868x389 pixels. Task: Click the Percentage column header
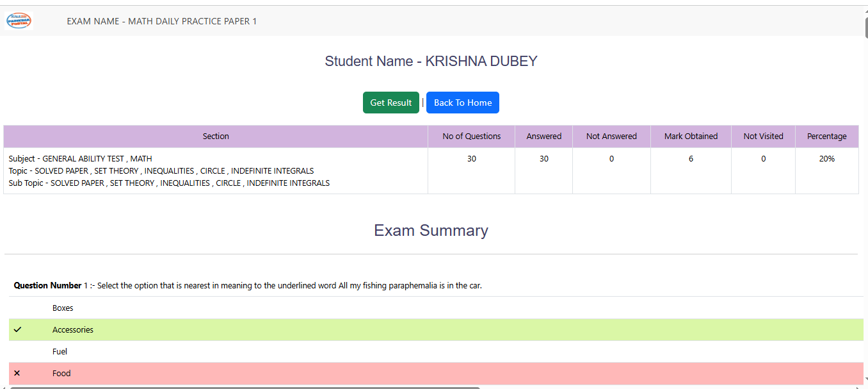(826, 137)
